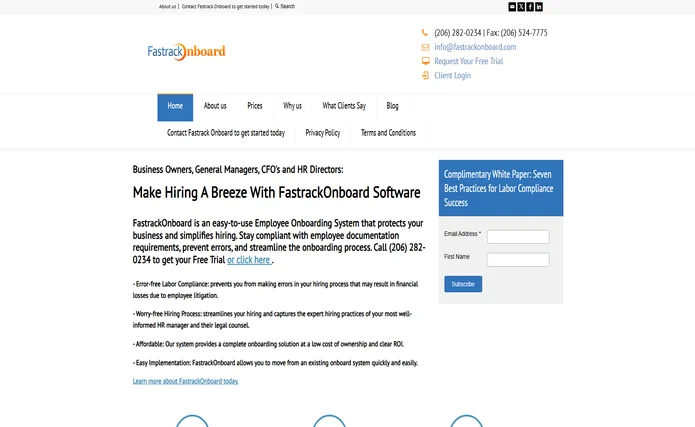695x427 pixels.
Task: Click the 'Make Hiring A Breeze' headline
Action: pos(277,193)
